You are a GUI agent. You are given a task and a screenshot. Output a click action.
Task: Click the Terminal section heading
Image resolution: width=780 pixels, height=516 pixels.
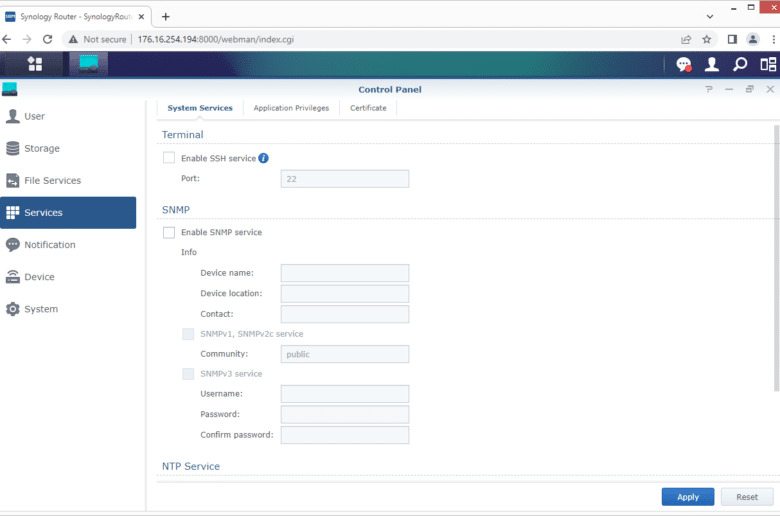pos(183,135)
